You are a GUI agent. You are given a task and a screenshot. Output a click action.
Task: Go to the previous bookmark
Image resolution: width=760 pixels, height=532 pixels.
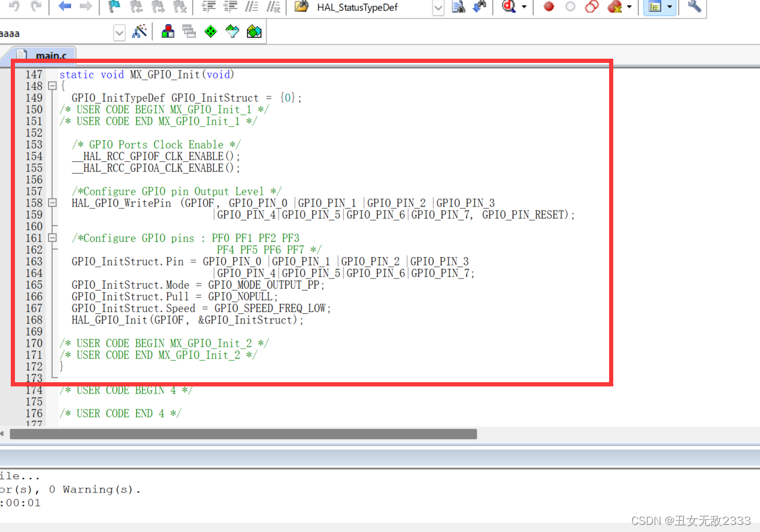click(136, 7)
